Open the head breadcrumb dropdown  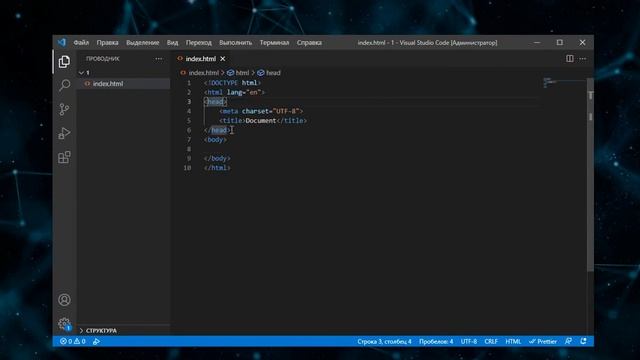pyautogui.click(x=269, y=73)
